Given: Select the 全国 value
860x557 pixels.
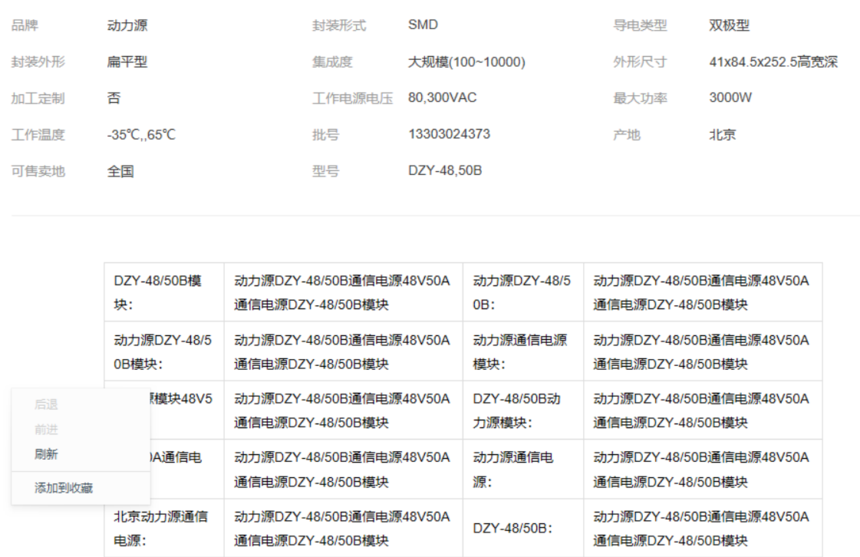Looking at the screenshot, I should pyautogui.click(x=121, y=171).
